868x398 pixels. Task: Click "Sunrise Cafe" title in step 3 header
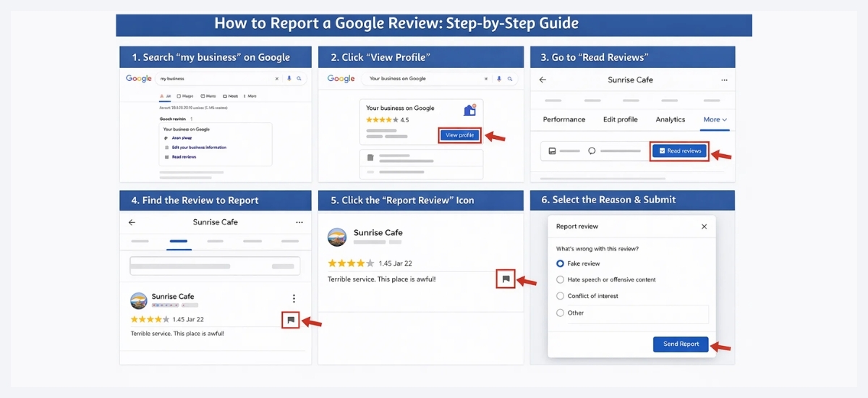coord(630,80)
